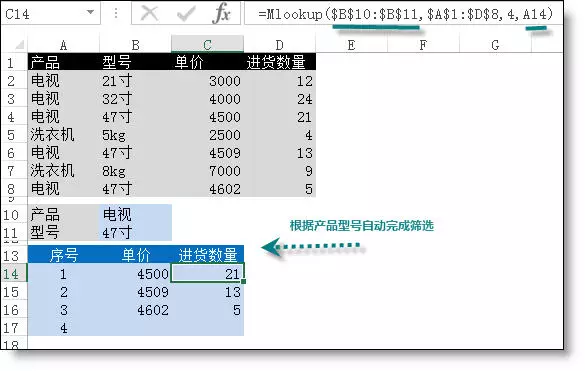Click criteria cell 电视 in row 10
The height and width of the screenshot is (371, 585).
[x=135, y=214]
